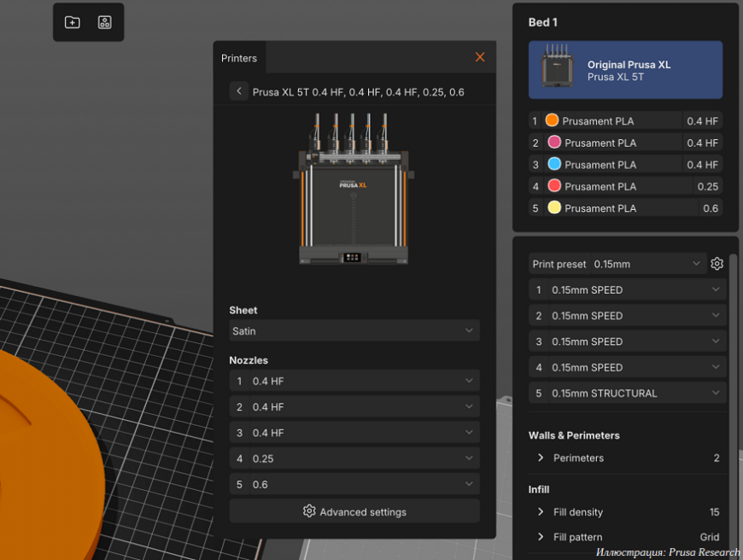Screen dimensions: 743x560
Task: Open the Sheet dropdown showing Satin
Action: (x=354, y=330)
